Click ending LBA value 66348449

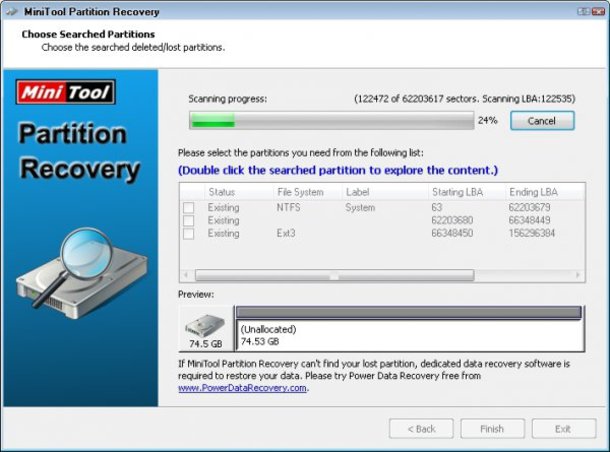click(529, 221)
